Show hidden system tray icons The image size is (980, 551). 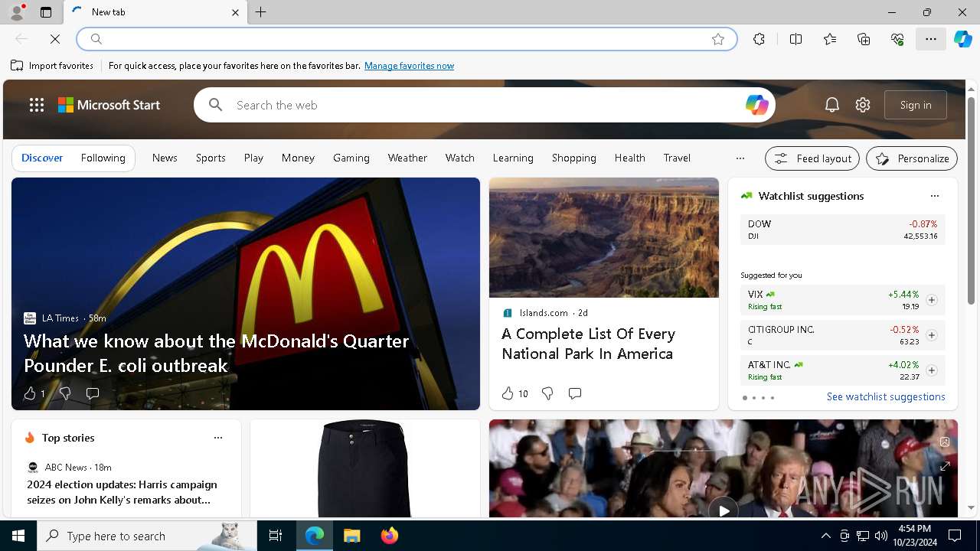pos(825,536)
